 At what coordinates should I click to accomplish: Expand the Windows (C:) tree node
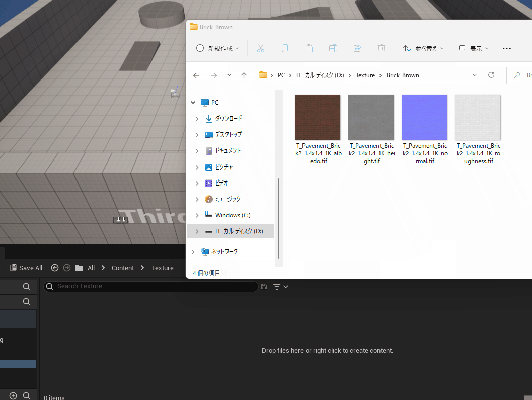pyautogui.click(x=197, y=215)
